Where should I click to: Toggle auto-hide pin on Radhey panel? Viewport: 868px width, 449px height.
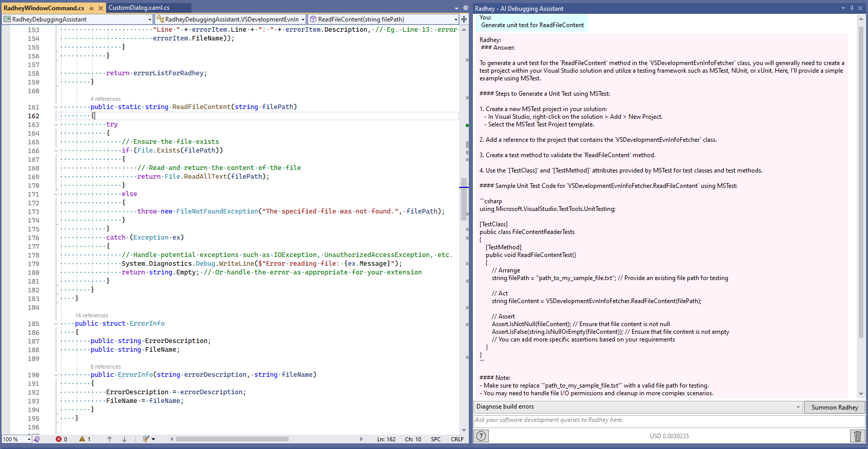pos(852,8)
